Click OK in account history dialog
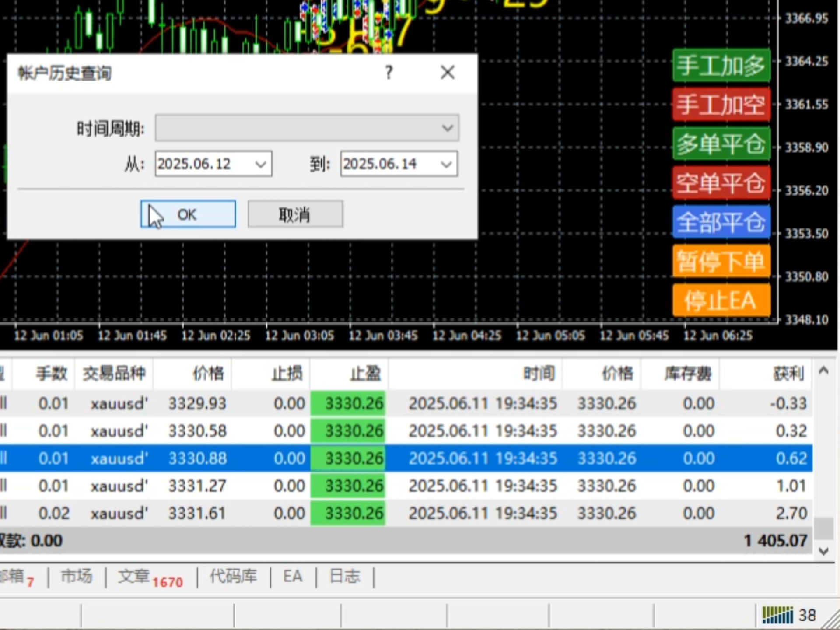 point(188,214)
